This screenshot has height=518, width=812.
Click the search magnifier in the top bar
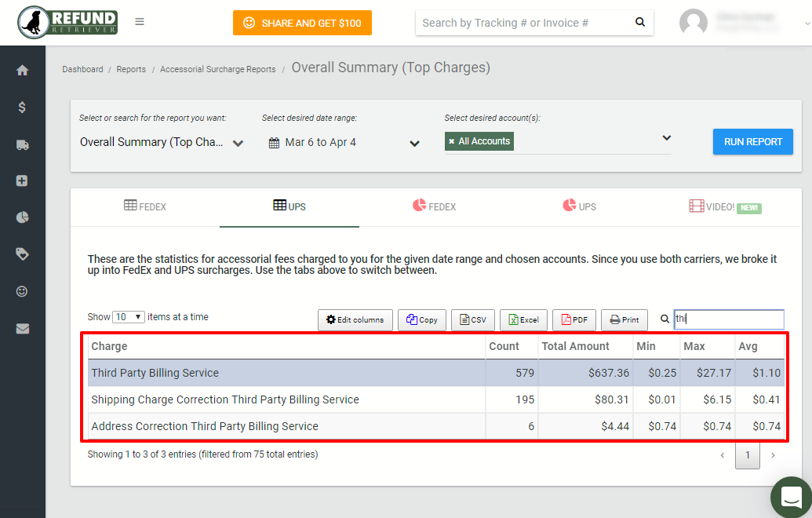639,23
